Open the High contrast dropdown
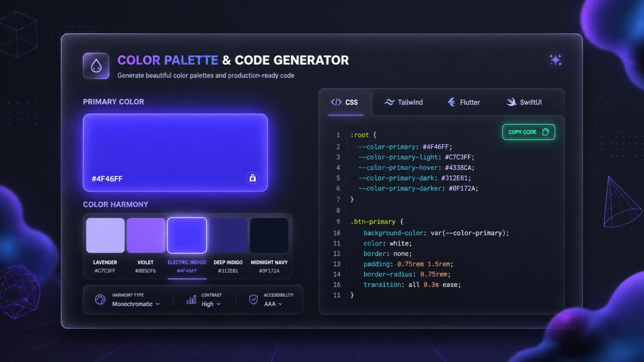Screen dimensions: 644x362 click(211, 304)
